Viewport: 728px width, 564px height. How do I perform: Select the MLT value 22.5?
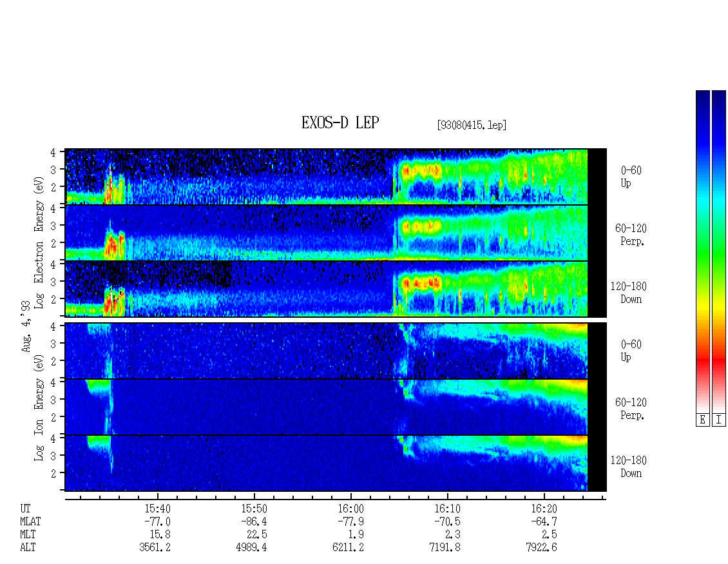257,535
